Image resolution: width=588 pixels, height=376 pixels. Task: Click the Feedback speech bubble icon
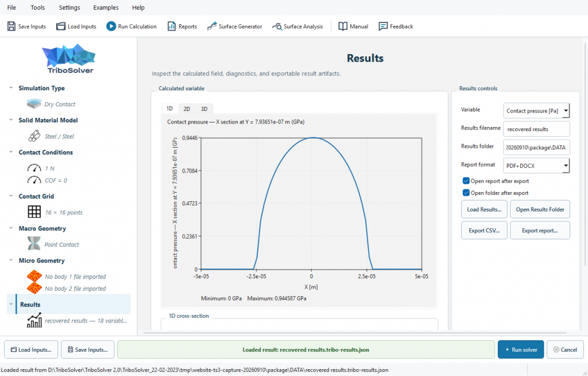click(x=383, y=26)
